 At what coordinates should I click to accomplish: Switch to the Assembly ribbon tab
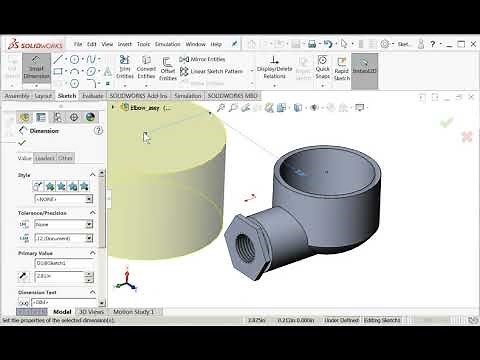[x=17, y=96]
